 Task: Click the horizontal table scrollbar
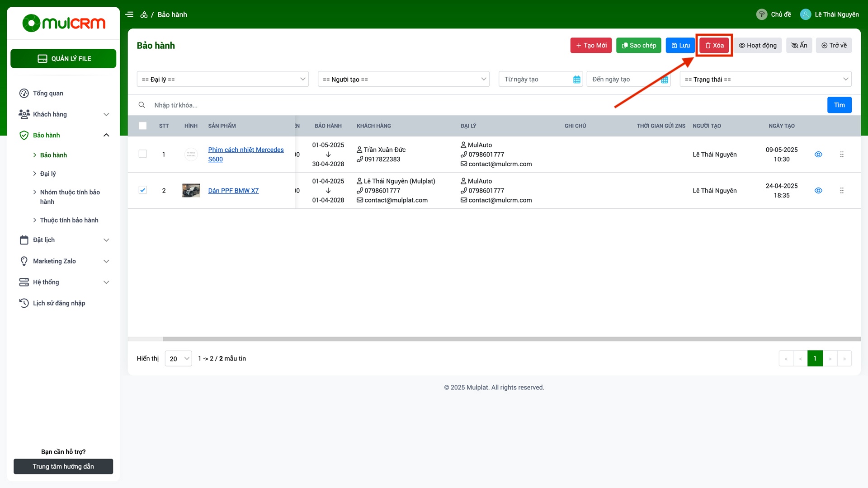point(511,339)
